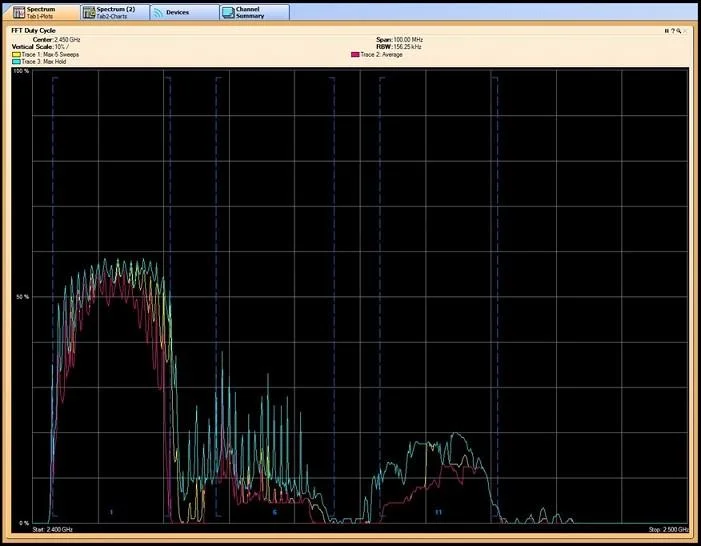Select 'Trace 1: Max 5 Sweeps' label
701x546 pixels.
pyautogui.click(x=50, y=55)
